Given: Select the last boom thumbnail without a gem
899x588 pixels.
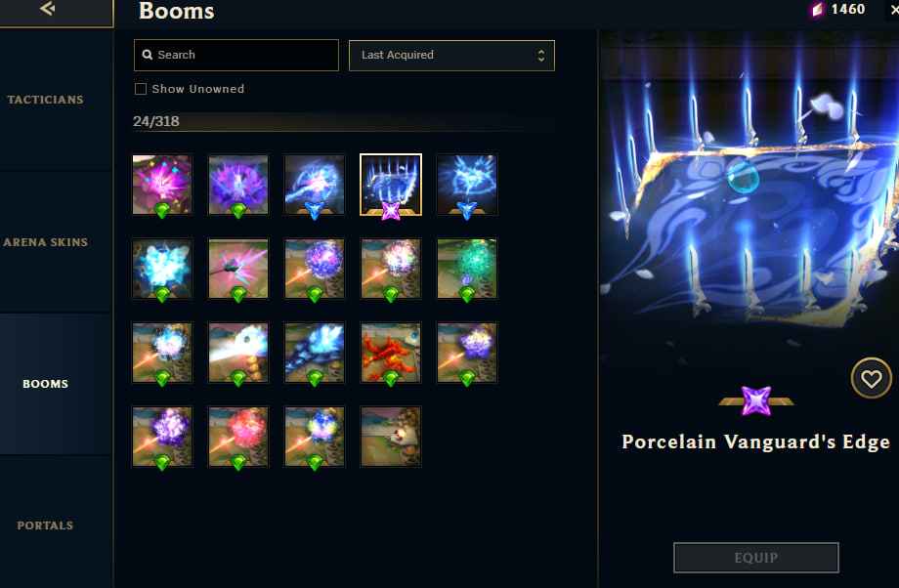Looking at the screenshot, I should 391,437.
